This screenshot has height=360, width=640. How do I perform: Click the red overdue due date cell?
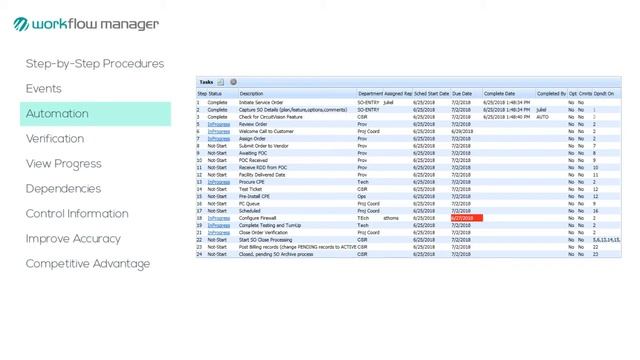coord(467,218)
